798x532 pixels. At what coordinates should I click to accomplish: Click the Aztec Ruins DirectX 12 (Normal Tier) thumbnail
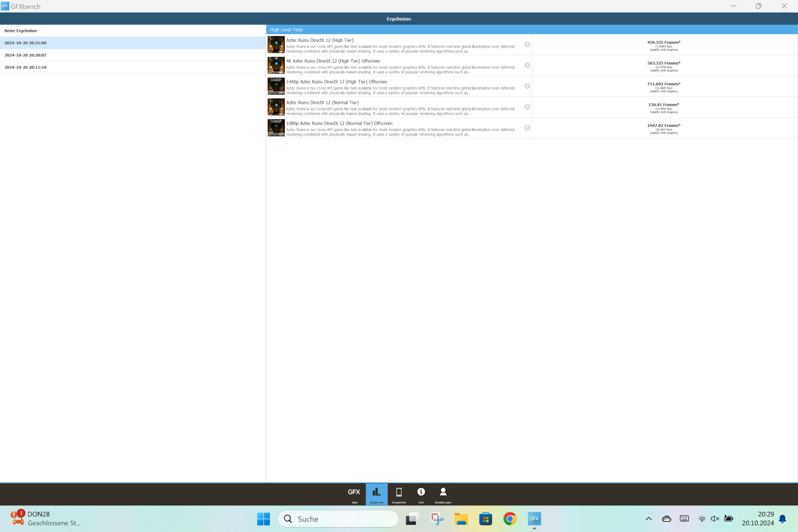pos(276,107)
